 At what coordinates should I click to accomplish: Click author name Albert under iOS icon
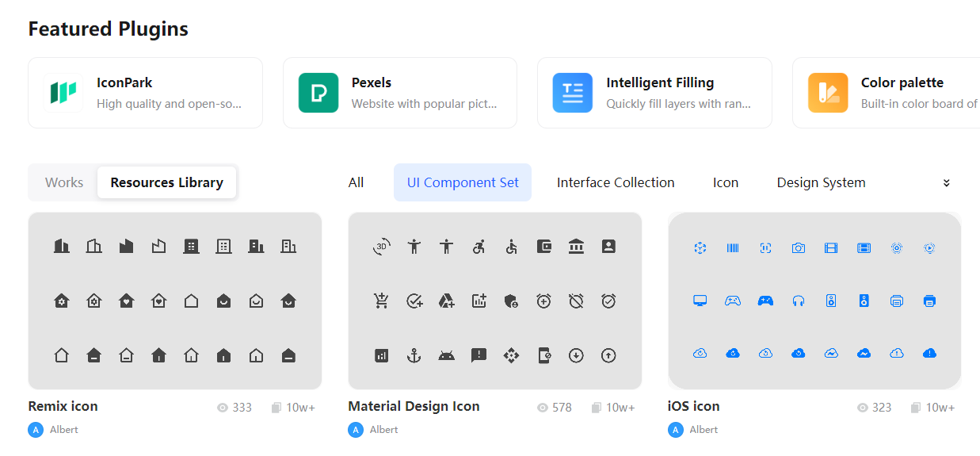click(704, 430)
